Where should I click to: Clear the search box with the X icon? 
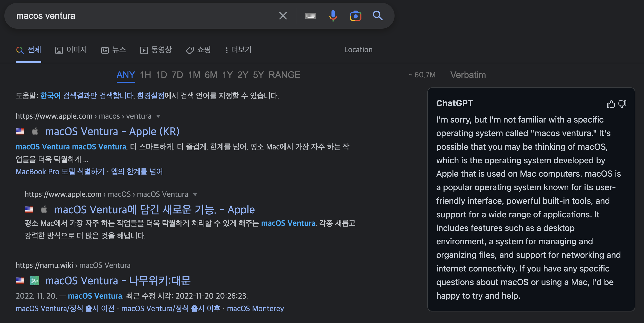click(x=283, y=16)
